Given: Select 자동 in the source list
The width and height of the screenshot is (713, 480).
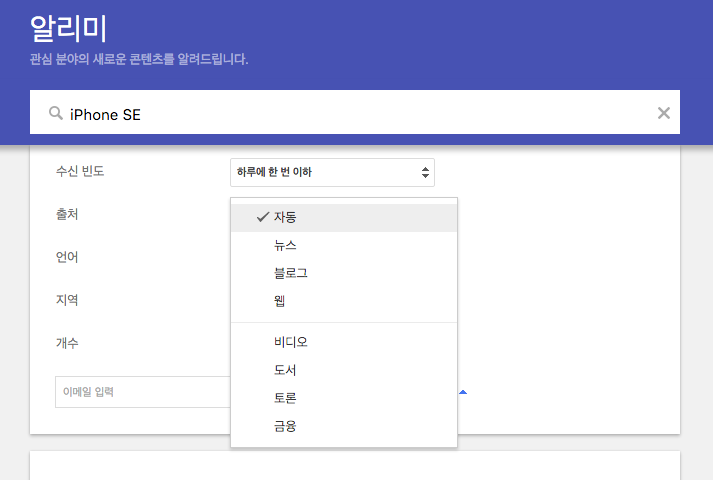Looking at the screenshot, I should click(344, 217).
